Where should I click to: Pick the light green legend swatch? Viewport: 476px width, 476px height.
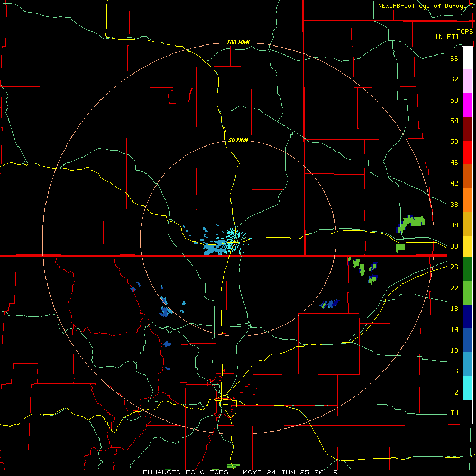click(x=467, y=293)
